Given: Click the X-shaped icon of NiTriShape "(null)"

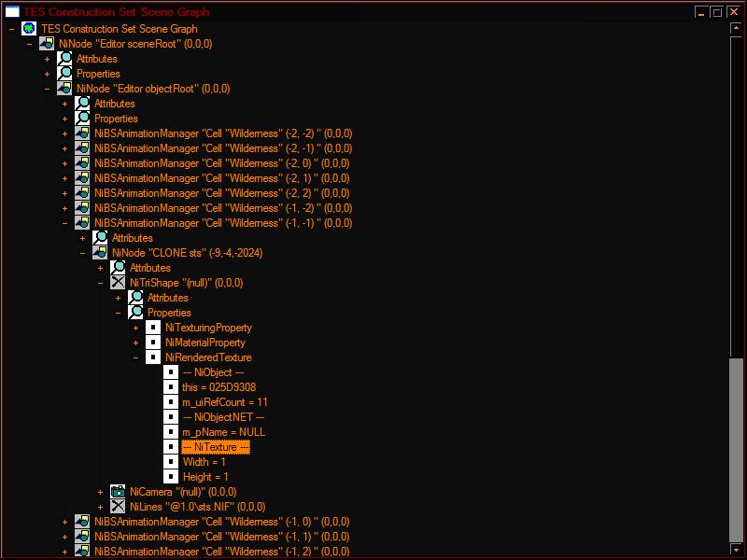Looking at the screenshot, I should 118,283.
